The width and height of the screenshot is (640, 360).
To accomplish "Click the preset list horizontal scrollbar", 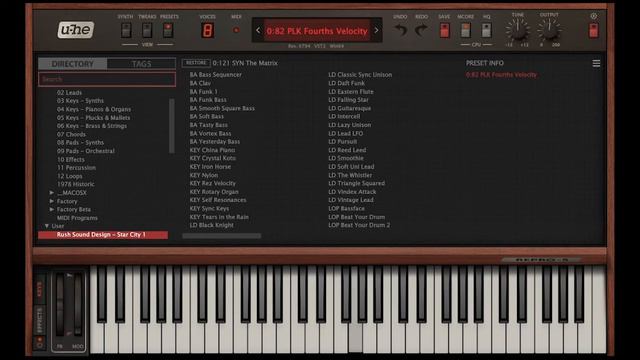I will tap(222, 236).
